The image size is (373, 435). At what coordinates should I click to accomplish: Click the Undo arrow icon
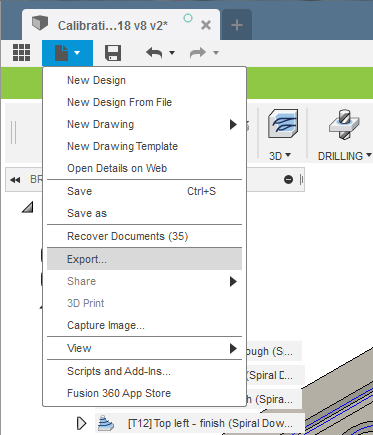click(154, 53)
